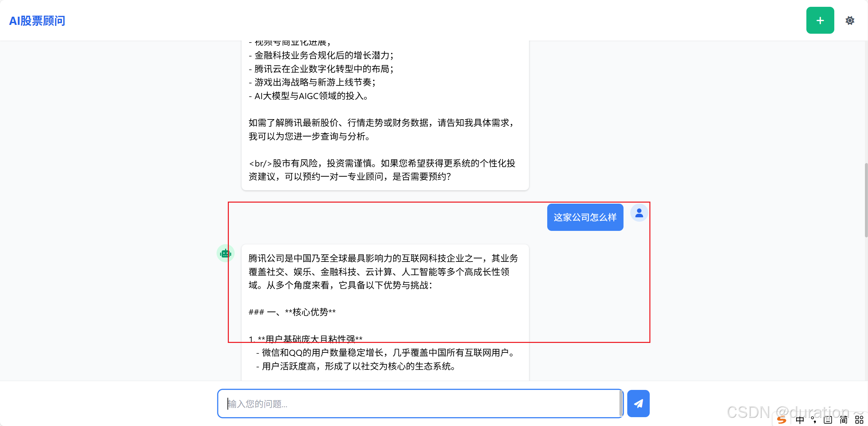Open the AI股票顾问 home title
The image size is (868, 426).
point(37,21)
